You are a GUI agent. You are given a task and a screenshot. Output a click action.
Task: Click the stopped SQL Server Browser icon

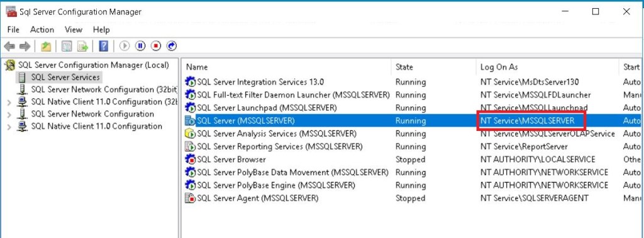pyautogui.click(x=191, y=159)
